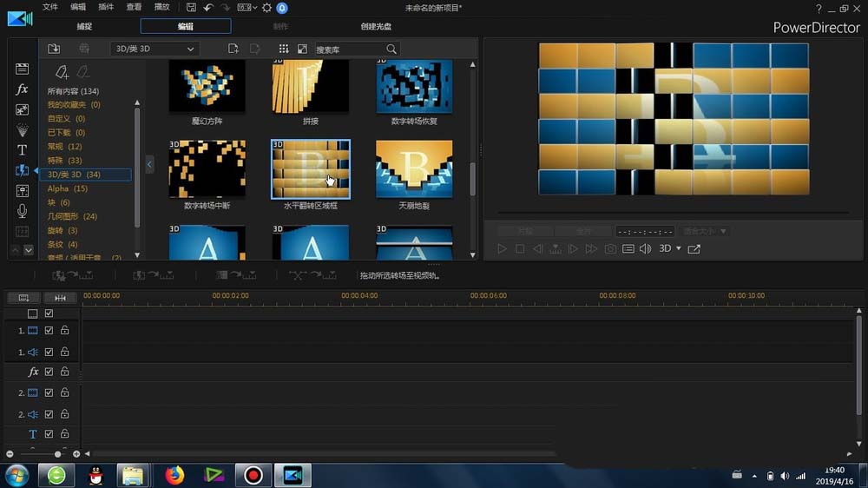
Task: Open preferences gear icon in top toolbar
Action: click(266, 8)
